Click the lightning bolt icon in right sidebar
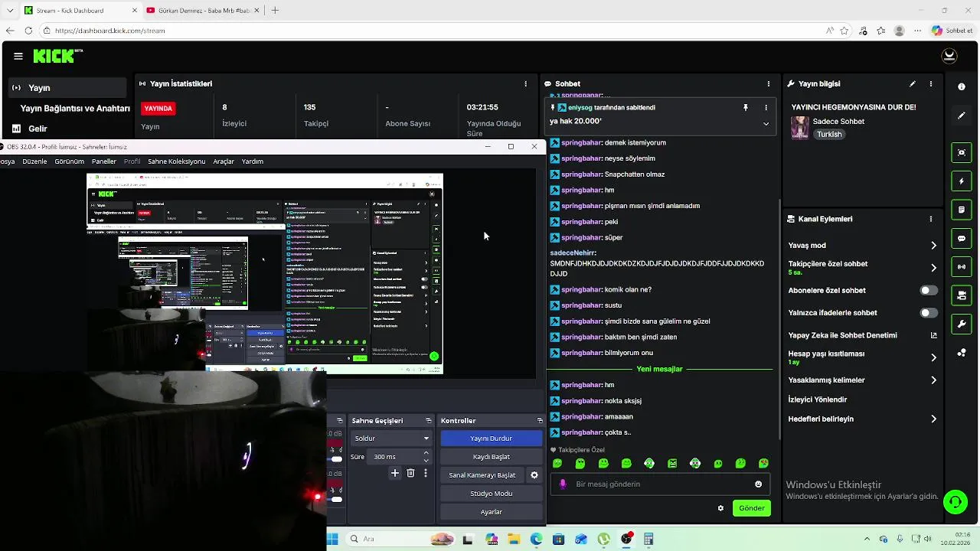This screenshot has height=551, width=980. coord(962,181)
